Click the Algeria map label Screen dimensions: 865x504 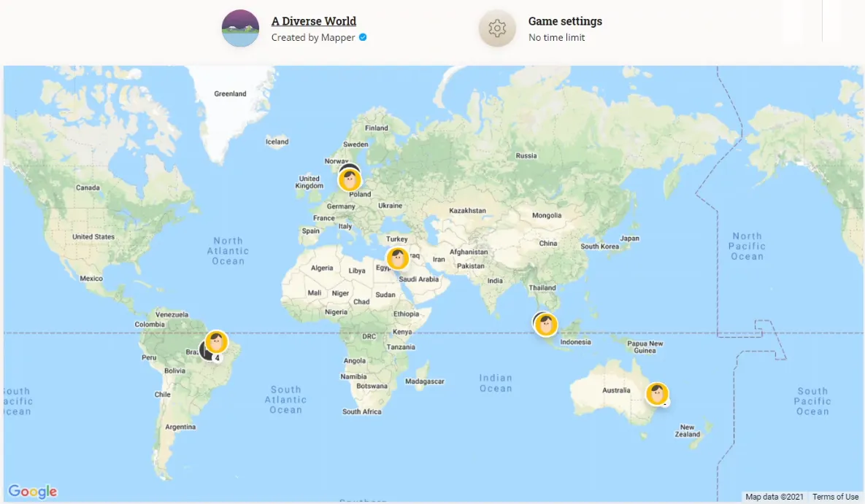point(322,268)
